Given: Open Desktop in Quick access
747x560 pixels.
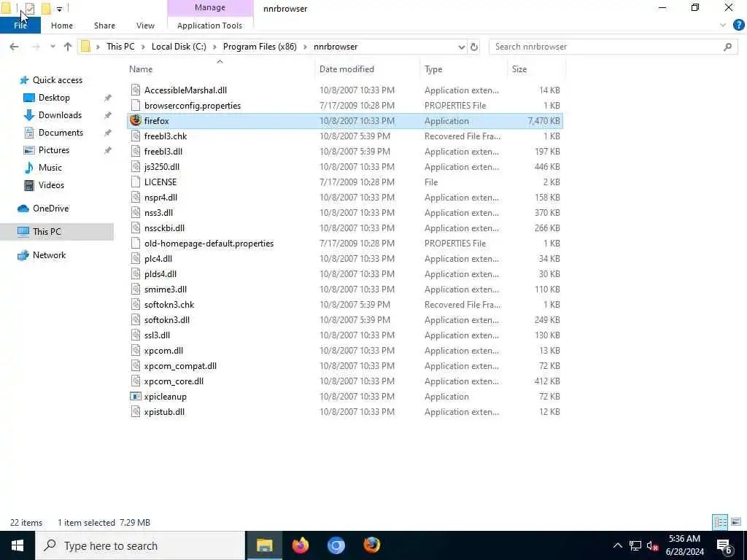Looking at the screenshot, I should tap(54, 98).
